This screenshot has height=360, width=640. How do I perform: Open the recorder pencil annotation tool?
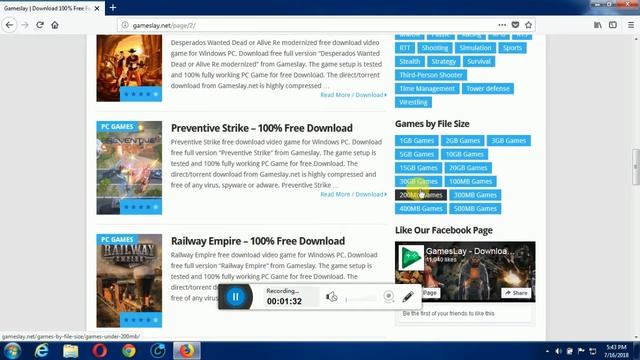pyautogui.click(x=408, y=296)
